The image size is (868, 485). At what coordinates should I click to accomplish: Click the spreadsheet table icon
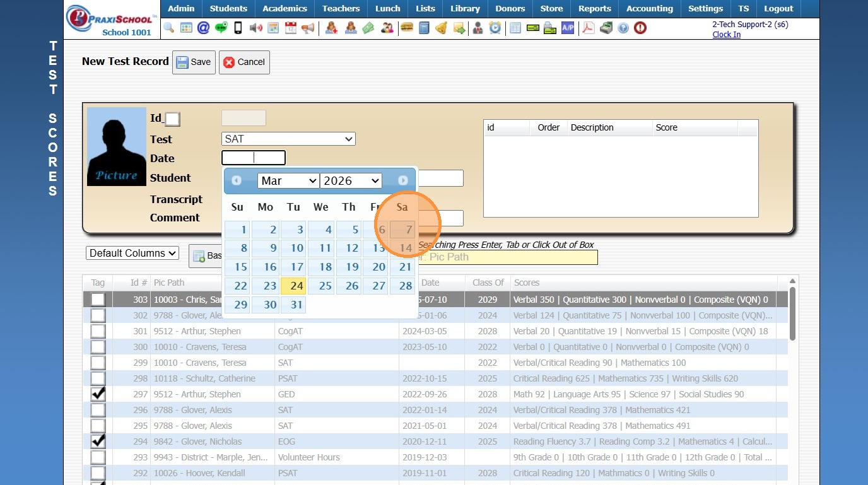(x=515, y=28)
